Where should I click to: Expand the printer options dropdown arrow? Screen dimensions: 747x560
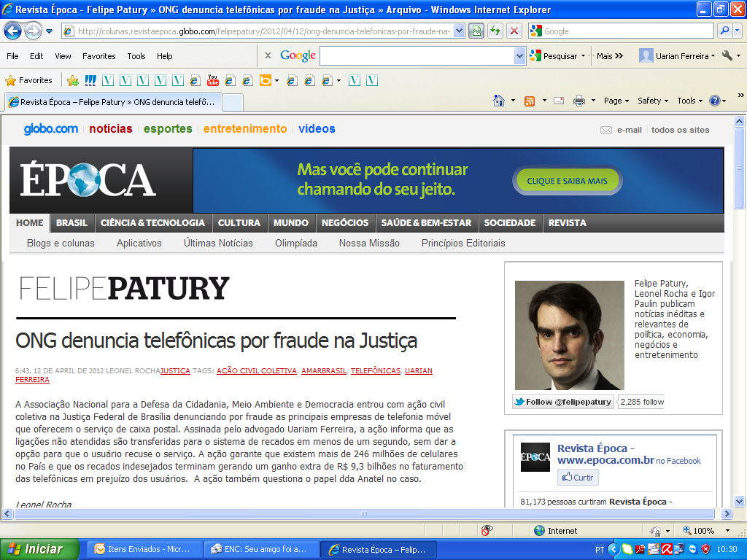(x=593, y=101)
